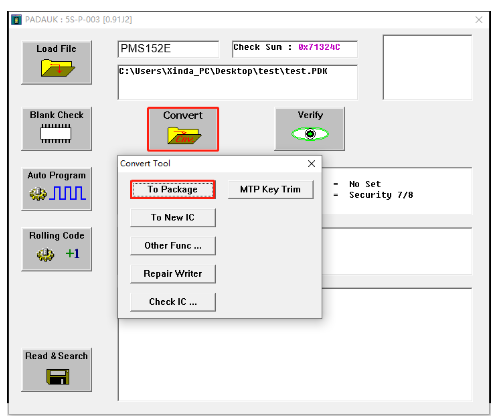Click the empty log area at bottom
This screenshot has height=420, width=495.
coord(295,360)
